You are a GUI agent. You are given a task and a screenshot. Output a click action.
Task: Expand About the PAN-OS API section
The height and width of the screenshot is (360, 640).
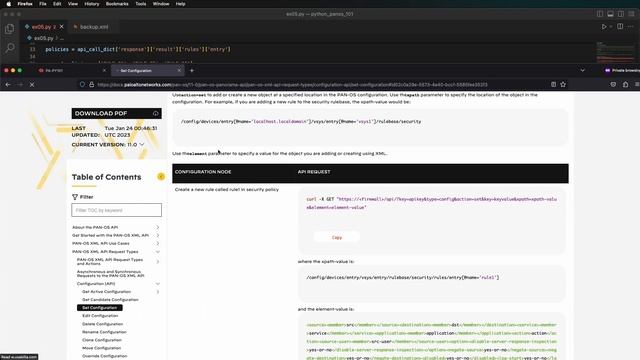(x=158, y=227)
